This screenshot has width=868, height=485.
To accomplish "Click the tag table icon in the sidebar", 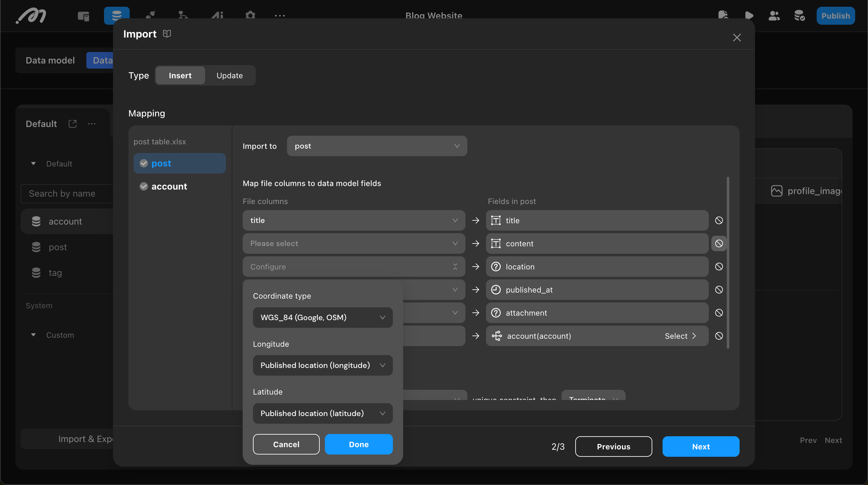I will coord(36,272).
